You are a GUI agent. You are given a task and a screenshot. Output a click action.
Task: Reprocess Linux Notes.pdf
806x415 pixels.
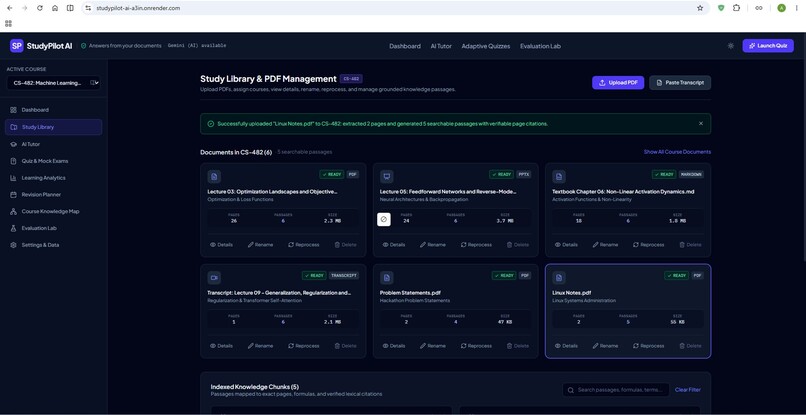click(648, 346)
